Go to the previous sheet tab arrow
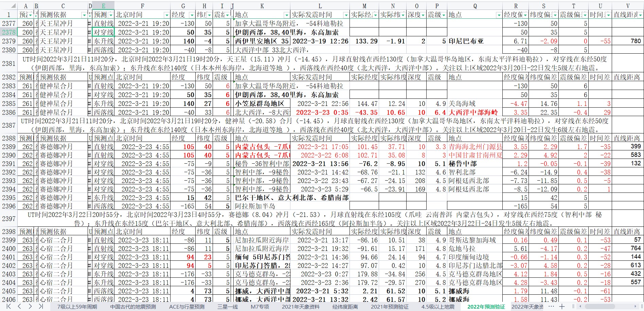The height and width of the screenshot is (311, 644). click(19, 306)
